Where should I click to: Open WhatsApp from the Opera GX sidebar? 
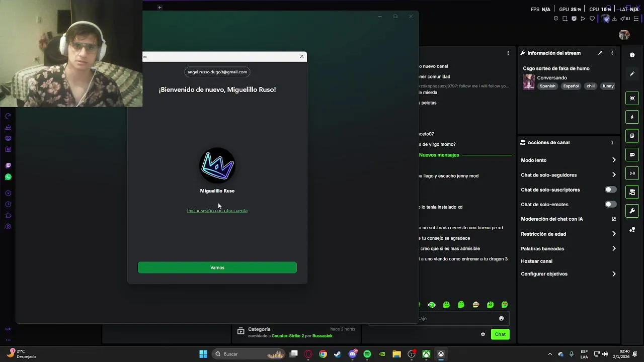coord(8,177)
